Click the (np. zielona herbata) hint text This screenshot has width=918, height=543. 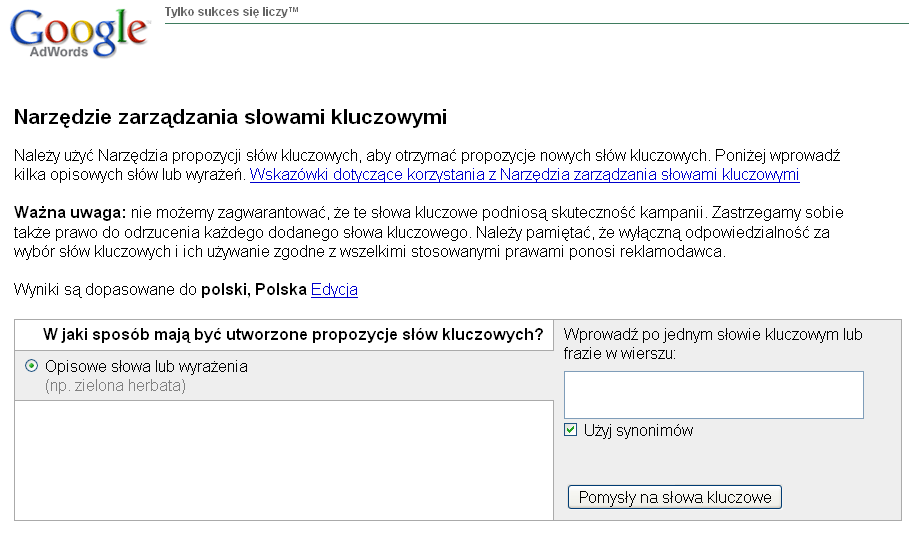point(115,385)
